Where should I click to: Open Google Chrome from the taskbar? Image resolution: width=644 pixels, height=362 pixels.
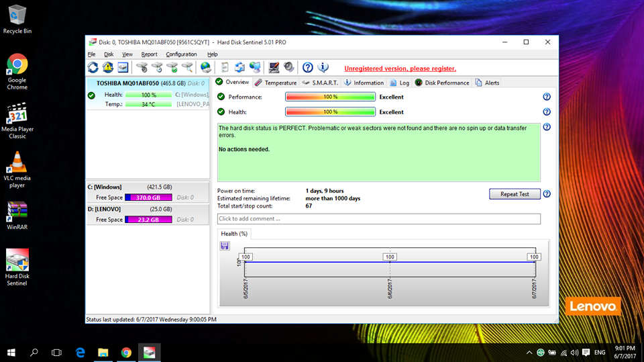coord(126,352)
